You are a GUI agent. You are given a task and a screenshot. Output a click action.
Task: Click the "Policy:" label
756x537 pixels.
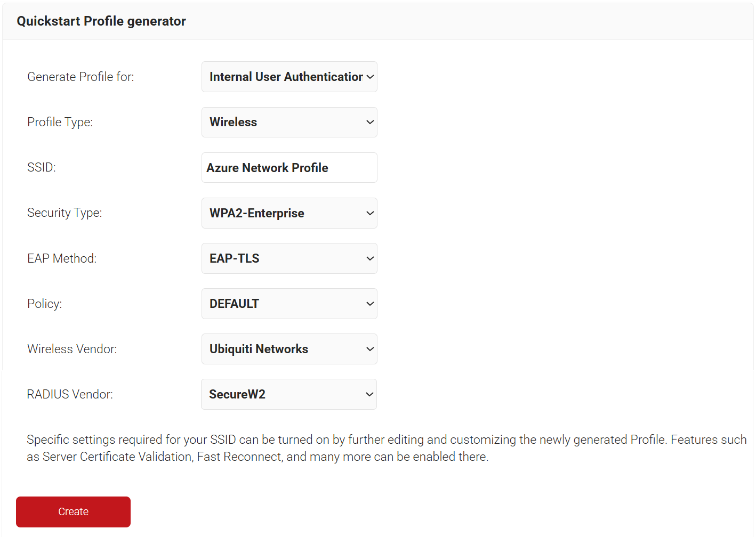click(45, 304)
